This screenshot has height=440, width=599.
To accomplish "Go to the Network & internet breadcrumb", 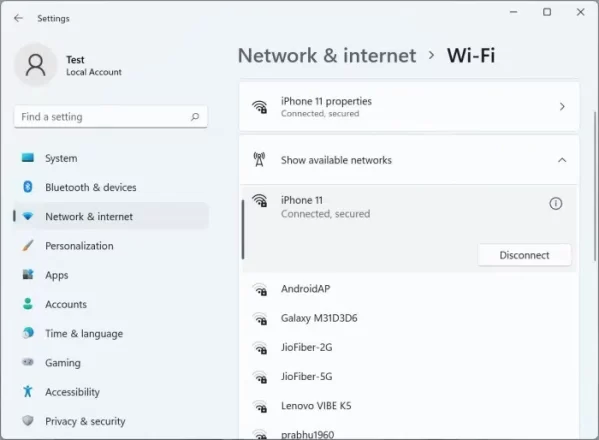I will [x=327, y=55].
